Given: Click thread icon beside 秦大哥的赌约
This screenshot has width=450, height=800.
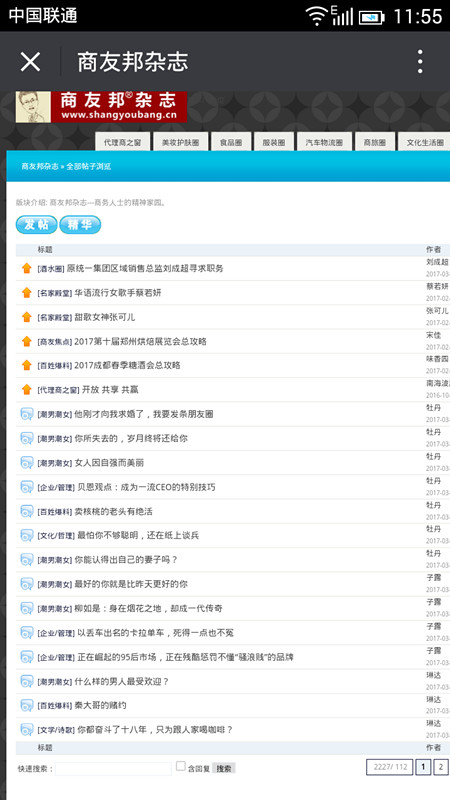Looking at the screenshot, I should tap(27, 706).
